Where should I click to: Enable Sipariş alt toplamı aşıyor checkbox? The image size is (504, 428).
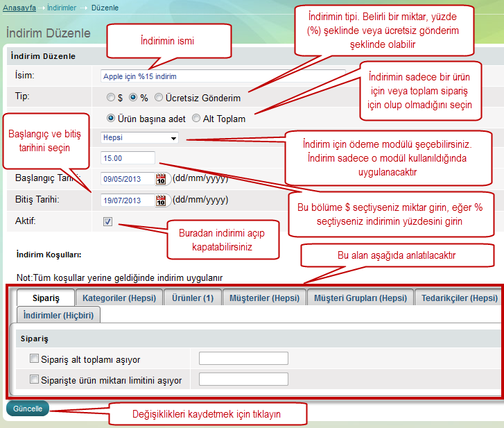pyautogui.click(x=35, y=359)
